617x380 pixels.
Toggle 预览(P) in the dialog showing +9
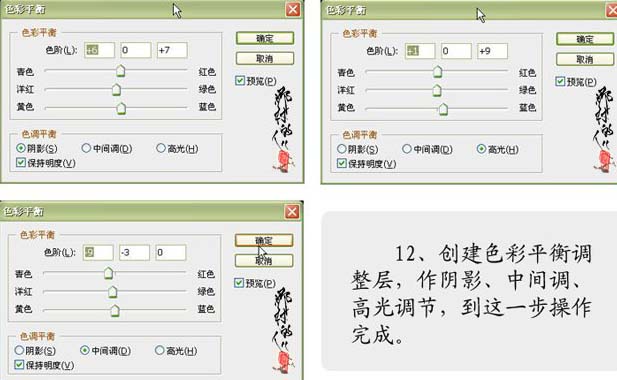tap(560, 81)
